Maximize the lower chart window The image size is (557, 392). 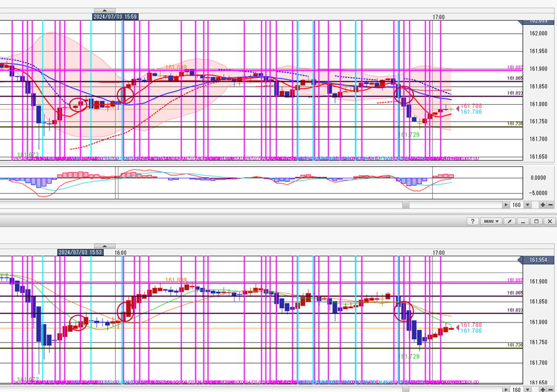tap(536, 222)
